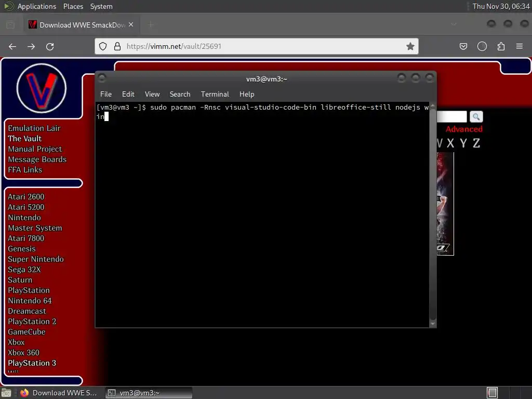Viewport: 532px width, 399px height.
Task: Open a new Firefox tab
Action: [151, 25]
